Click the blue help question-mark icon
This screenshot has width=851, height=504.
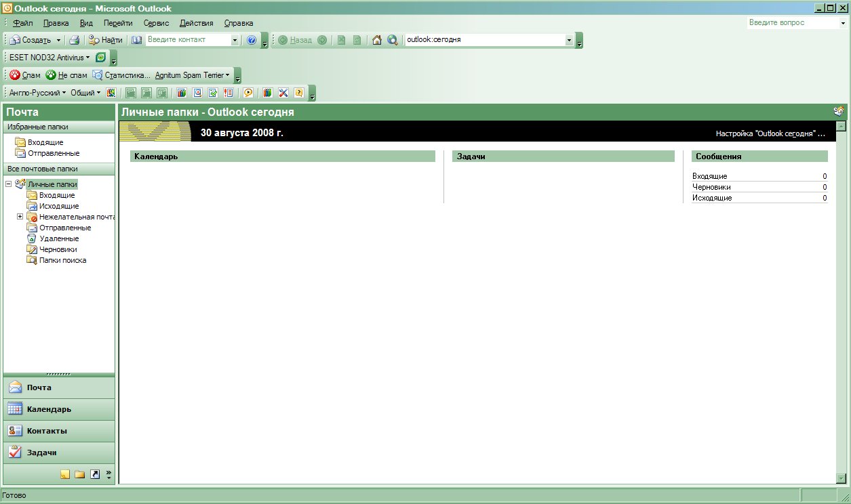tap(252, 40)
